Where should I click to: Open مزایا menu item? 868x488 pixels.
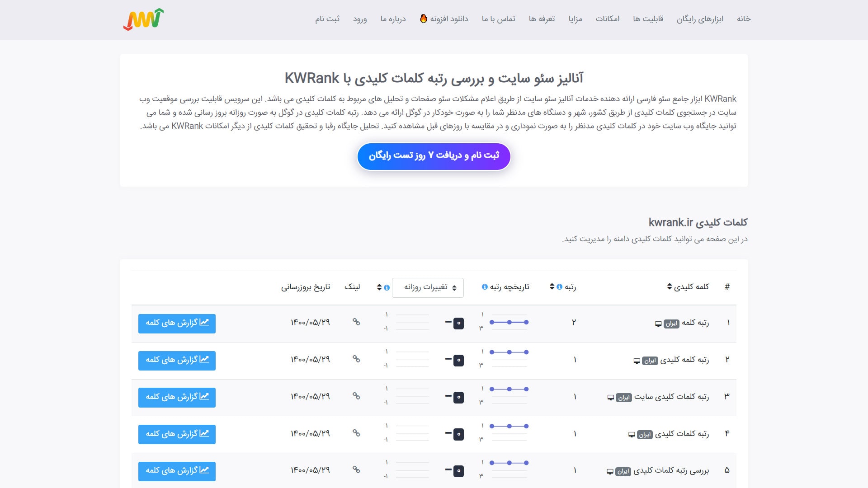pyautogui.click(x=576, y=19)
